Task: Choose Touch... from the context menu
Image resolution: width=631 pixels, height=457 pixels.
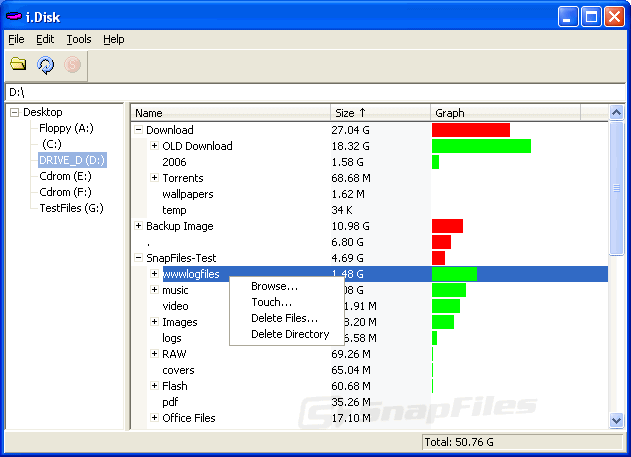Action: click(x=272, y=302)
